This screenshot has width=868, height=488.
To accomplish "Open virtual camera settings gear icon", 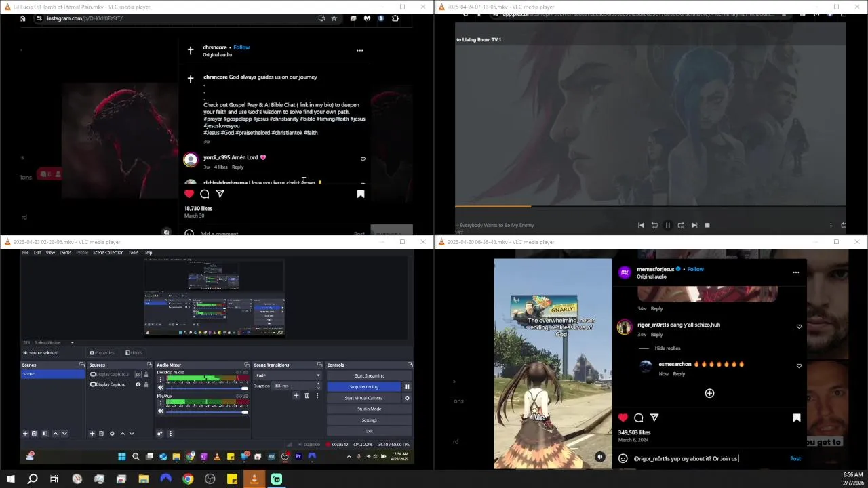I will pyautogui.click(x=407, y=398).
